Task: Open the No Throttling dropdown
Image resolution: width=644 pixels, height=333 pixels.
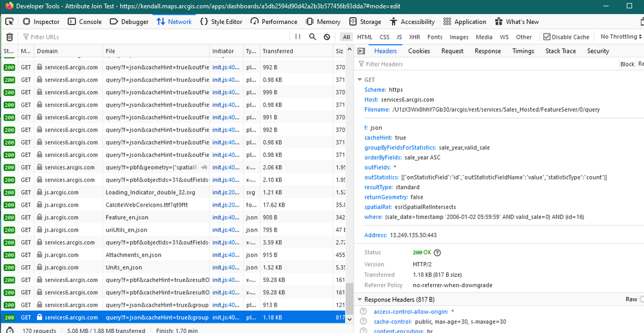Action: (x=621, y=37)
